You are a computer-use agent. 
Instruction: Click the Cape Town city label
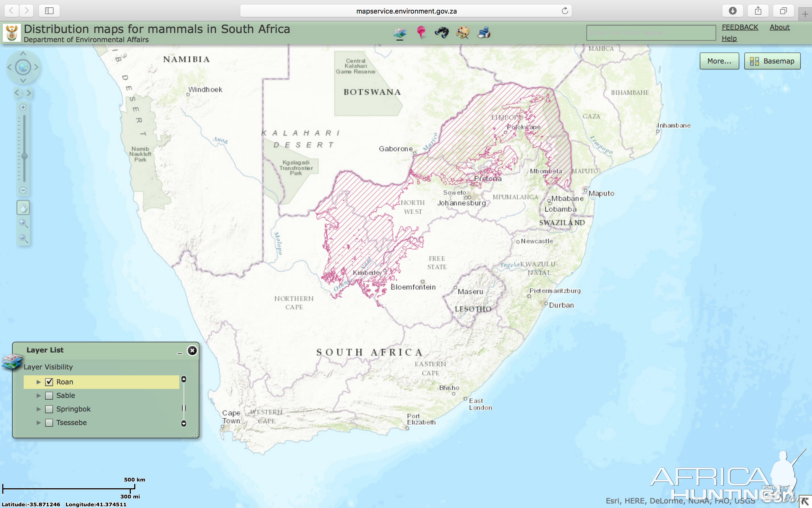point(231,417)
